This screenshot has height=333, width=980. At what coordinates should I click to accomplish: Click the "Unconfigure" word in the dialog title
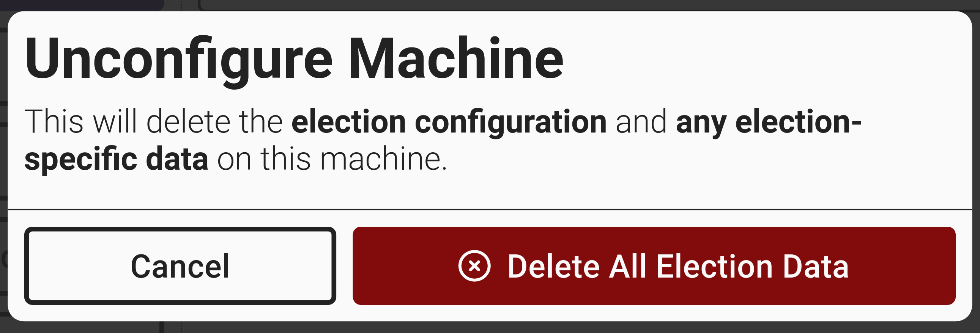(178, 59)
